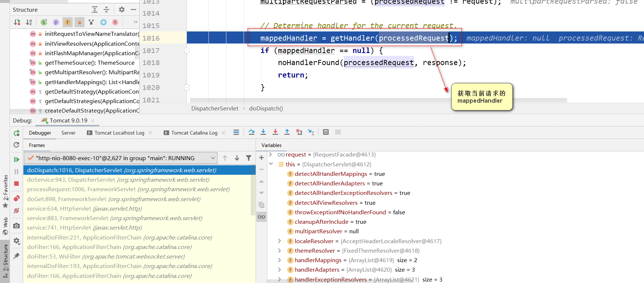The image size is (644, 283).
Task: Toggle Show Properties filter (purple p)
Action: (56, 22)
